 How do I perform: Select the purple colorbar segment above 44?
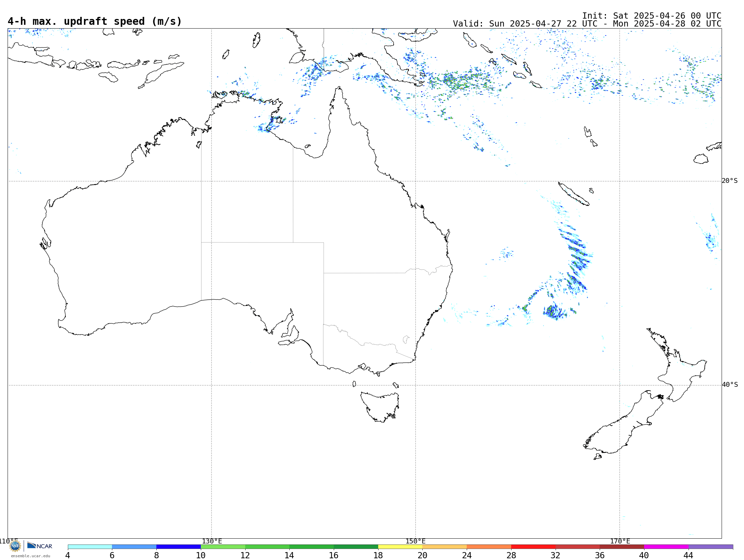[711, 547]
